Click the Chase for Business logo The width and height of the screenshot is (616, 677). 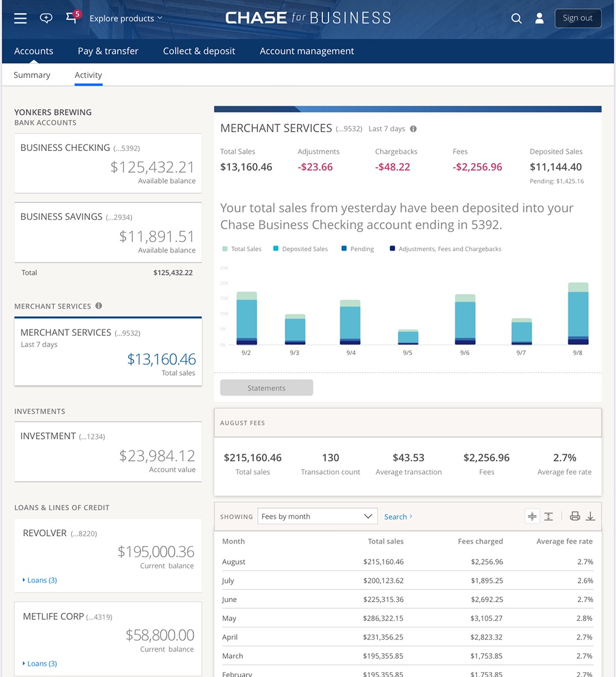pos(308,18)
